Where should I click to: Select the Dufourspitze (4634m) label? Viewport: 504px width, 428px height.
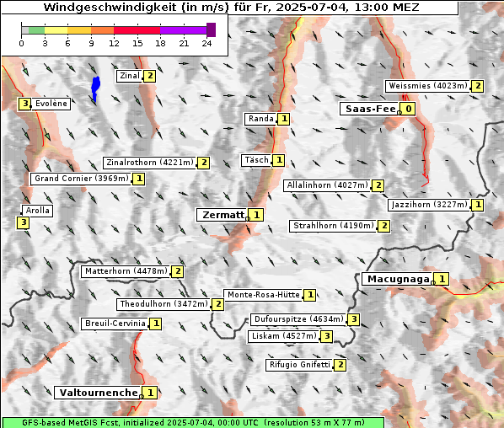298,319
